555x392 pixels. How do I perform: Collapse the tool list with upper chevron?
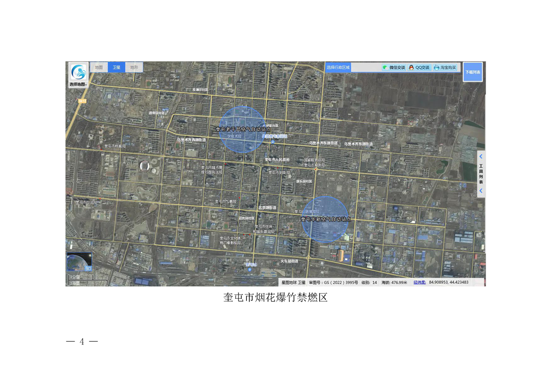(481, 157)
